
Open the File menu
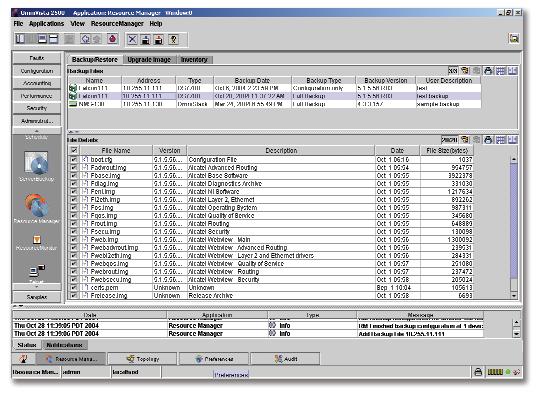tap(18, 24)
